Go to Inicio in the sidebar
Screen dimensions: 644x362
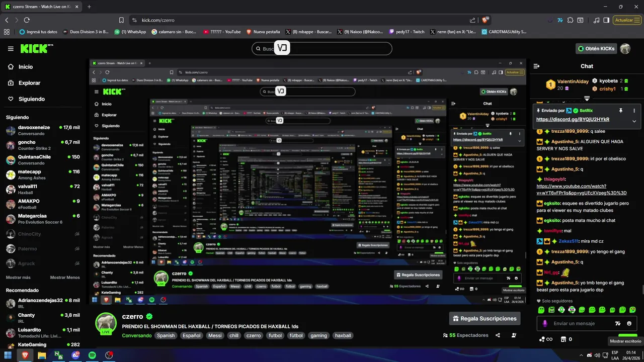click(x=20, y=67)
